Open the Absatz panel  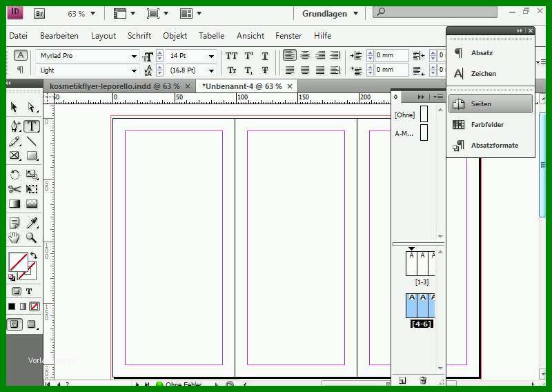(x=491, y=53)
